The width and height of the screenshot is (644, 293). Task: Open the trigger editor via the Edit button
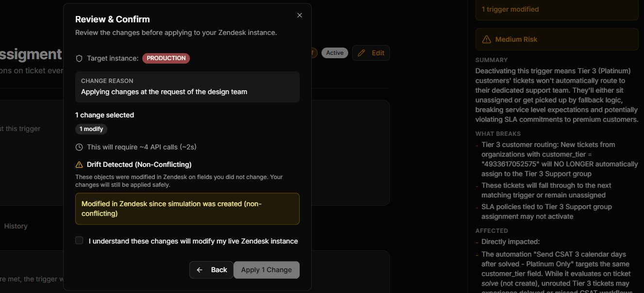tap(371, 52)
